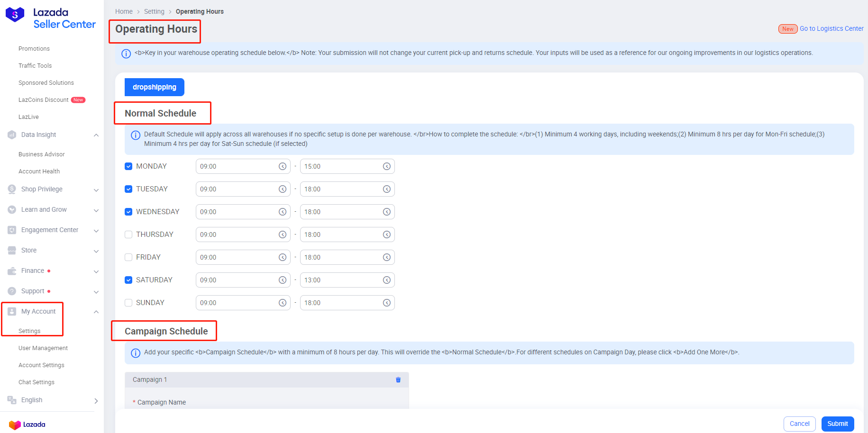
Task: Select the Data Insight sidebar icon
Action: point(11,135)
